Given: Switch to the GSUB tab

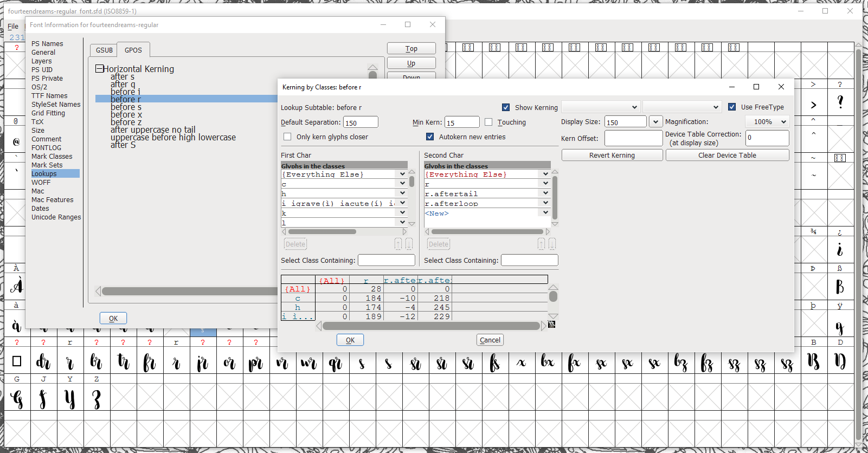Looking at the screenshot, I should [104, 50].
